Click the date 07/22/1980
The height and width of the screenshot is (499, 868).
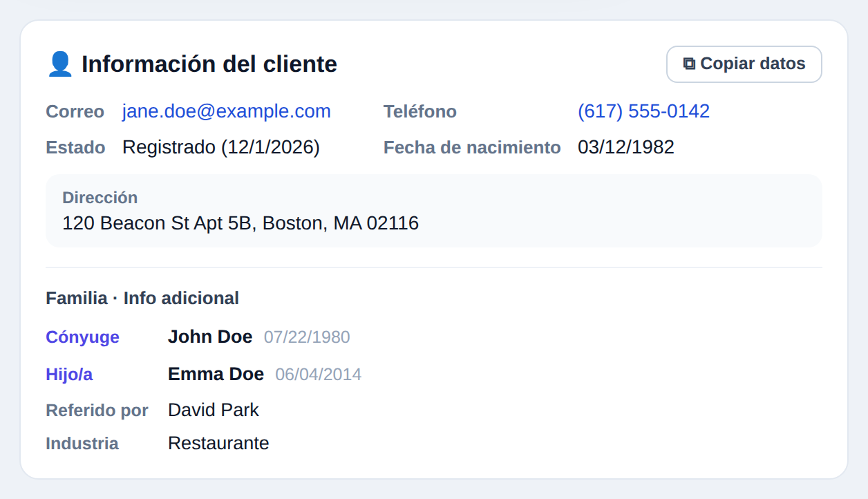(307, 337)
